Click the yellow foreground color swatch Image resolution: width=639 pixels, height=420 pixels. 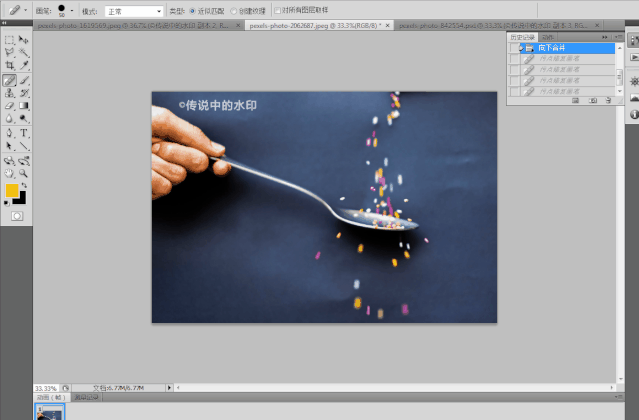click(12, 190)
